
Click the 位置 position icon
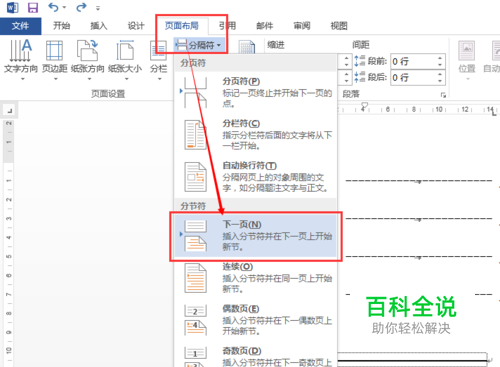(466, 51)
